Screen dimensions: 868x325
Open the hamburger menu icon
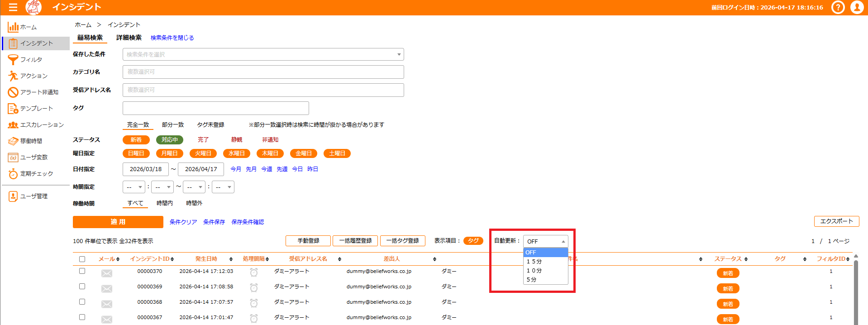point(13,7)
